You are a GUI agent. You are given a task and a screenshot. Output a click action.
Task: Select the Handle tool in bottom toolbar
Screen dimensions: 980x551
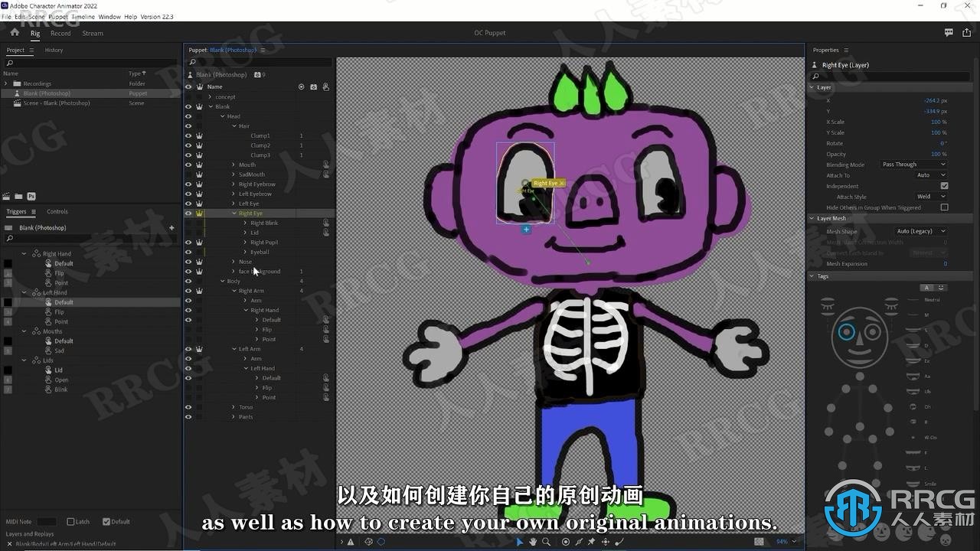click(566, 542)
